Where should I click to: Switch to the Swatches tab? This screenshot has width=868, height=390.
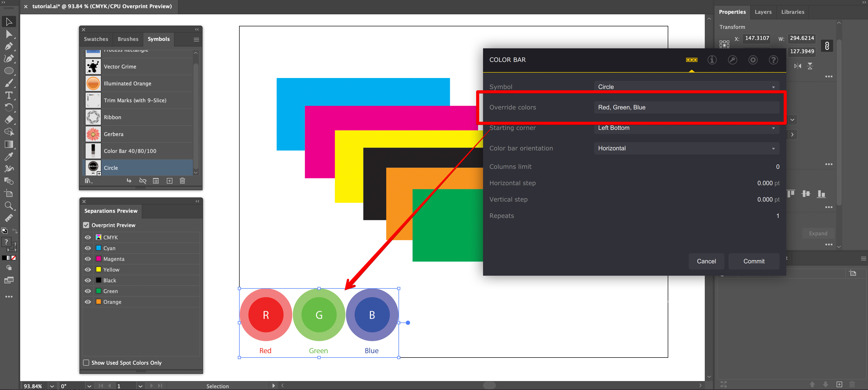pyautogui.click(x=96, y=39)
